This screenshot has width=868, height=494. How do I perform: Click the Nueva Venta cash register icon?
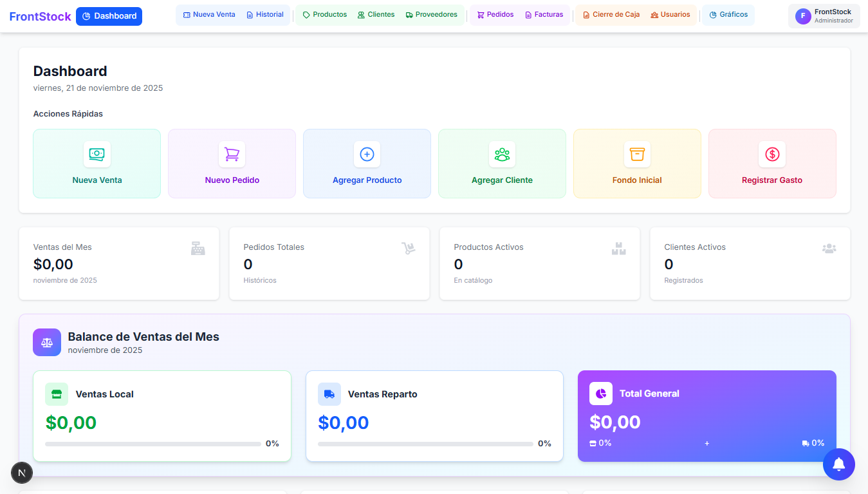click(x=97, y=154)
